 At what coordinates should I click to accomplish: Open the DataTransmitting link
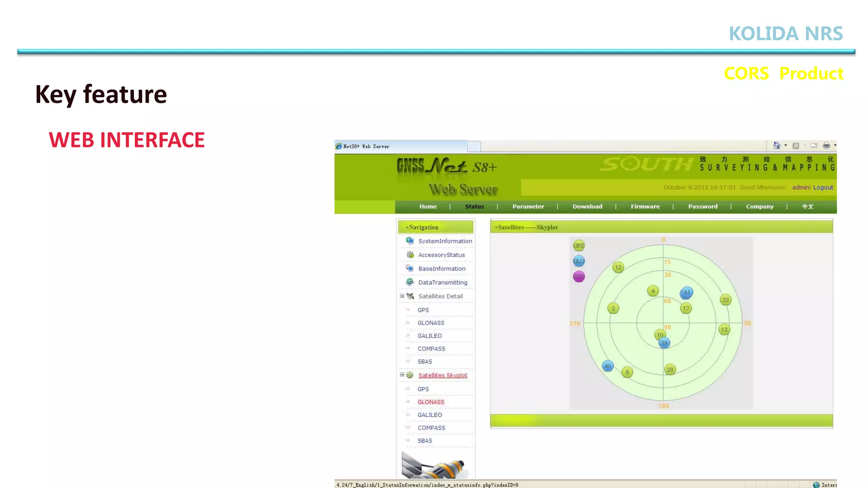tap(442, 283)
